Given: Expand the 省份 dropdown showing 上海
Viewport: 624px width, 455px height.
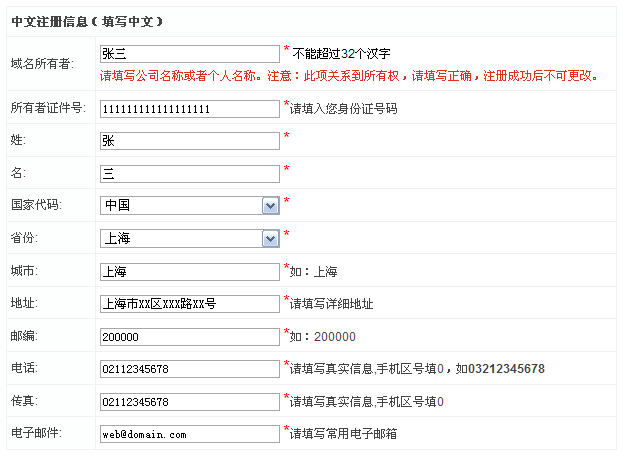Looking at the screenshot, I should coord(190,239).
